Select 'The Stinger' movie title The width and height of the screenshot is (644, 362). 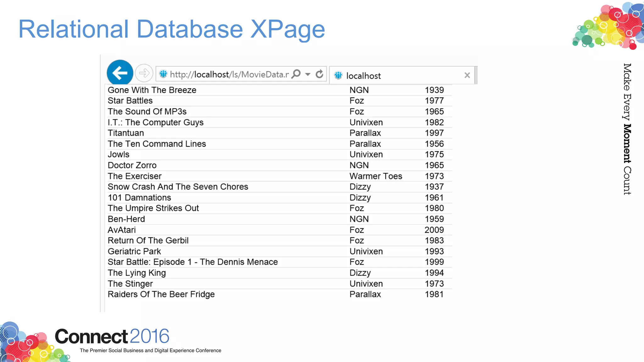tap(130, 284)
